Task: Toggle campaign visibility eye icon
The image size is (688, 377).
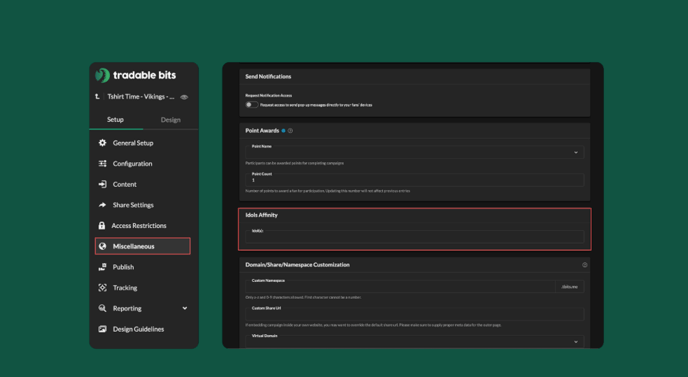Action: pos(184,97)
